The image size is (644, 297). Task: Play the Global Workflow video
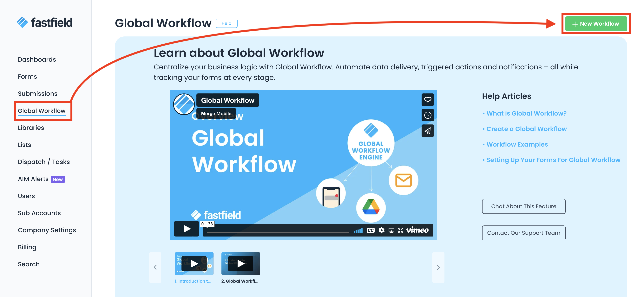click(187, 229)
